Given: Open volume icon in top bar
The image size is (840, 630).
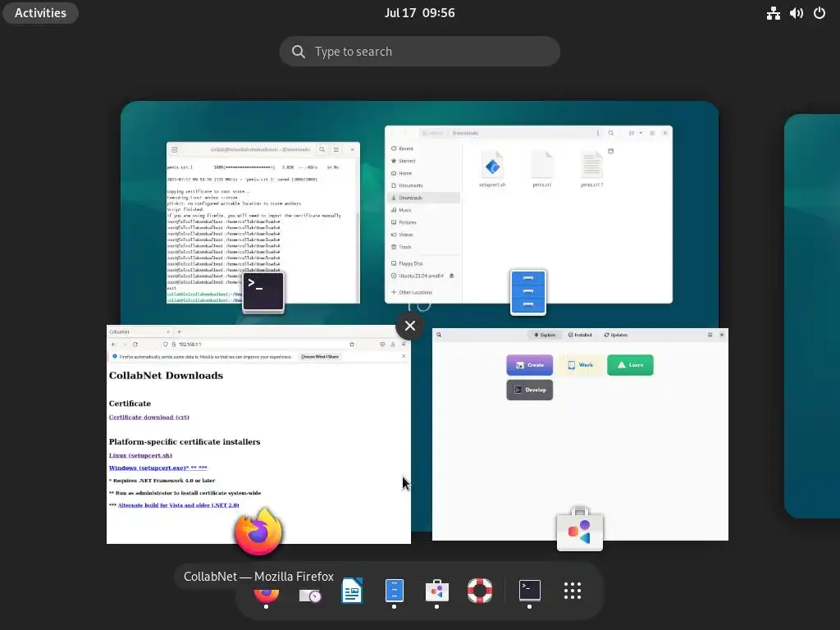Looking at the screenshot, I should point(796,13).
